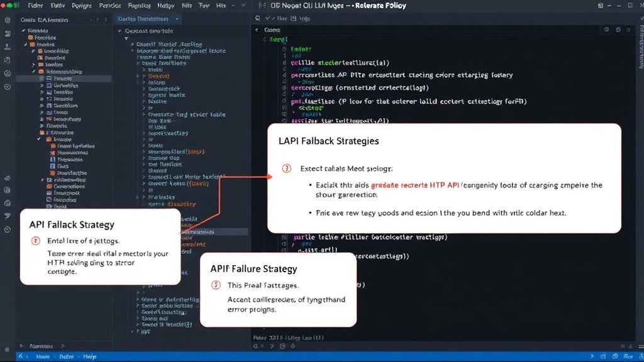Open the "Tew" menu
The width and height of the screenshot is (644, 362).
point(204,6)
